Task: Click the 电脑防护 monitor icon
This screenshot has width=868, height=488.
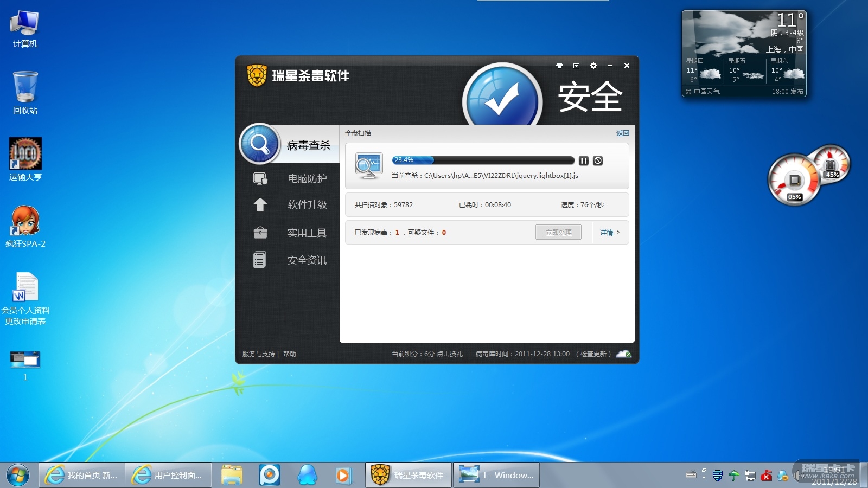Action: tap(260, 178)
